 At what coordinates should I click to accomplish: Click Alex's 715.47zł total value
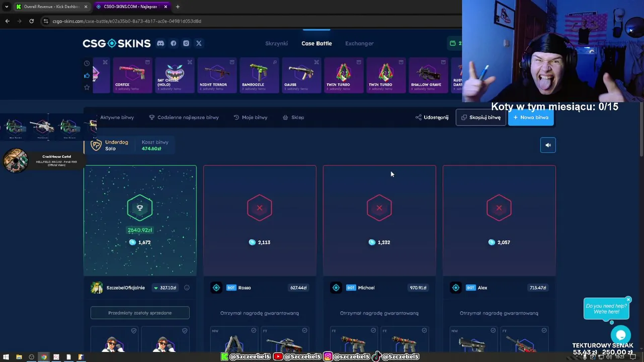538,288
